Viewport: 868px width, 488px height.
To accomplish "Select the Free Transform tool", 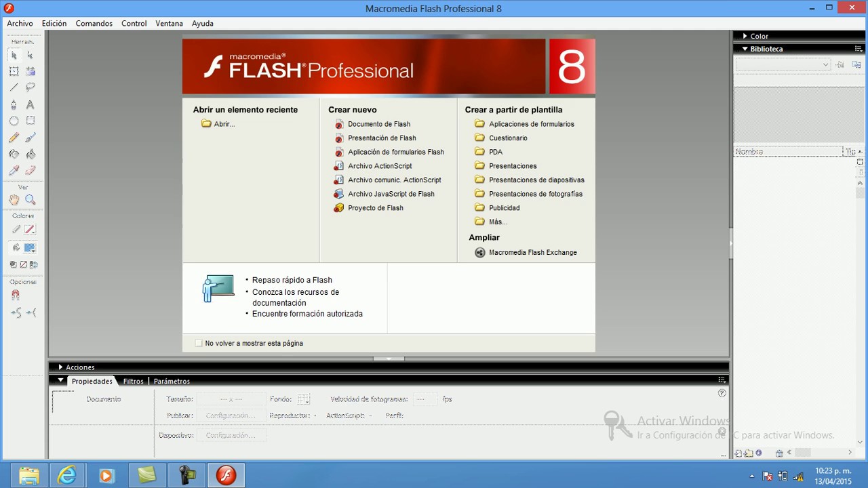I will pyautogui.click(x=14, y=71).
